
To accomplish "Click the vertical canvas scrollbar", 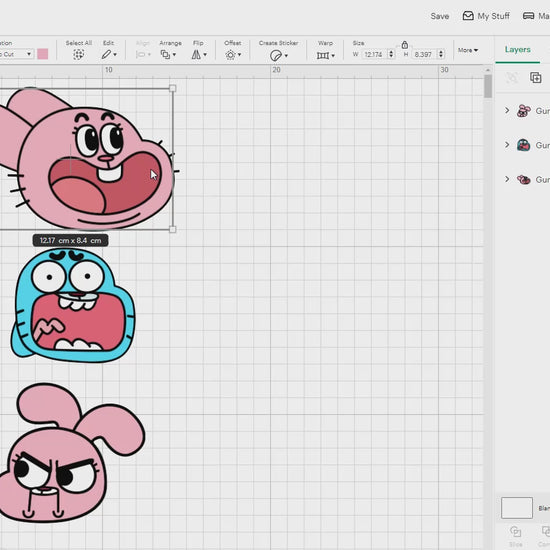I will (x=488, y=86).
